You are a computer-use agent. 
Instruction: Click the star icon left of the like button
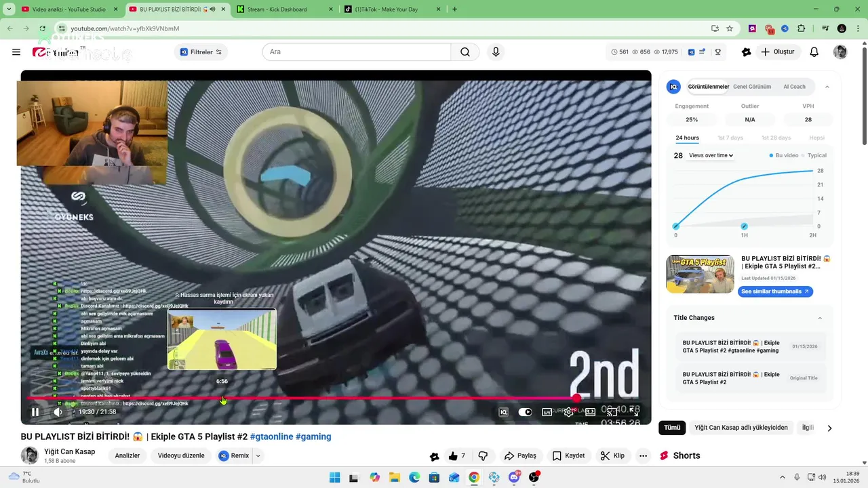pos(435,456)
